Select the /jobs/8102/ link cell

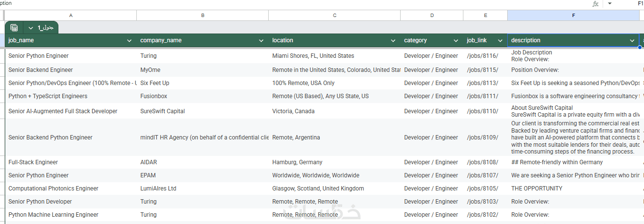[485, 215]
